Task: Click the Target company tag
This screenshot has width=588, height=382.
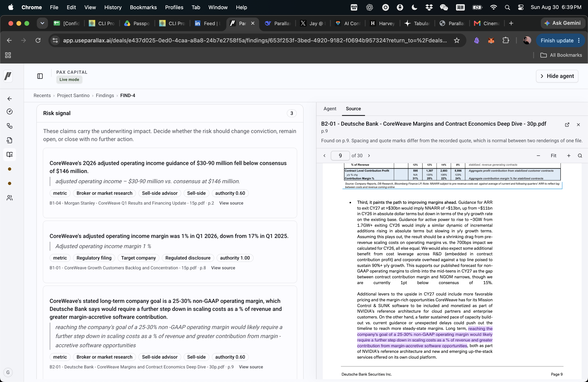Action: pos(138,258)
